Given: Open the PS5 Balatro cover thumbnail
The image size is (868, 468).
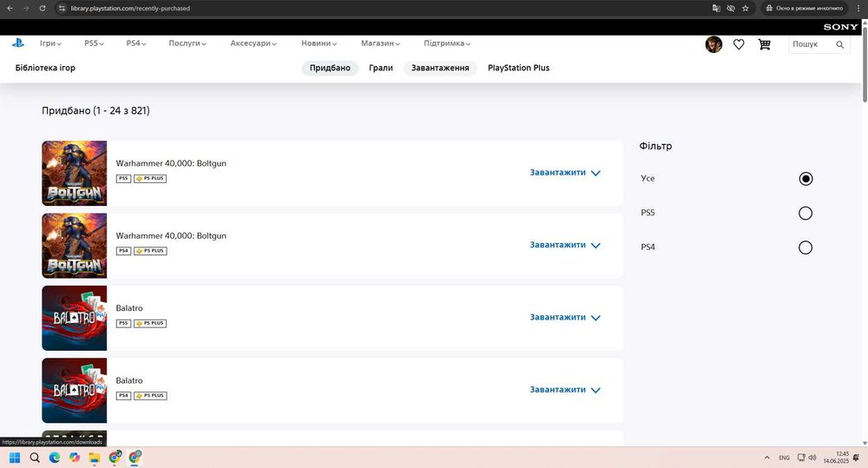Looking at the screenshot, I should click(74, 318).
